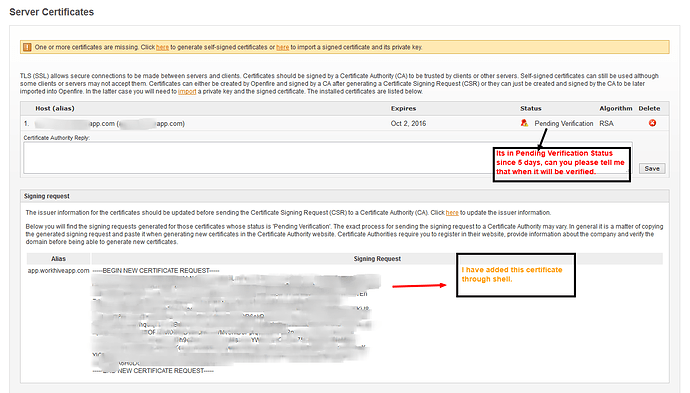Click the 'Signing Request' column header
This screenshot has width=690, height=393.
click(377, 259)
